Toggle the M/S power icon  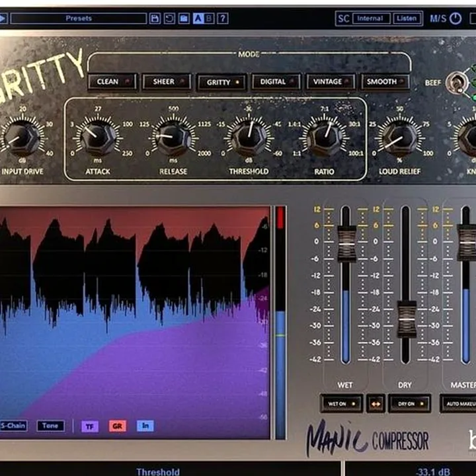pos(456,19)
